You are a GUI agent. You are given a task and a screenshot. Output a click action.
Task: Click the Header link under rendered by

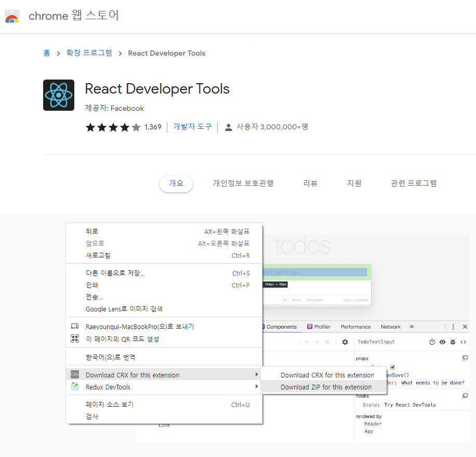(373, 424)
